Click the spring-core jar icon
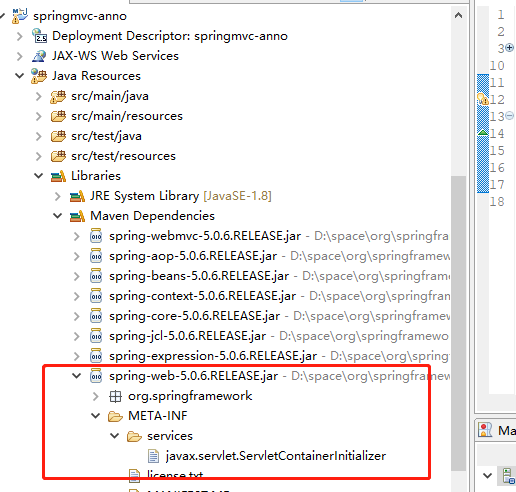Image resolution: width=516 pixels, height=492 pixels. point(96,316)
